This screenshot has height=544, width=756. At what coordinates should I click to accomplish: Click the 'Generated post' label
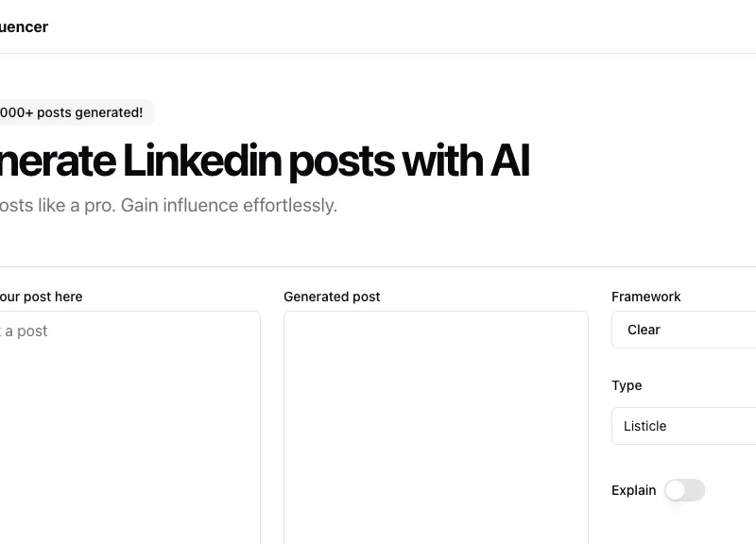[332, 297]
